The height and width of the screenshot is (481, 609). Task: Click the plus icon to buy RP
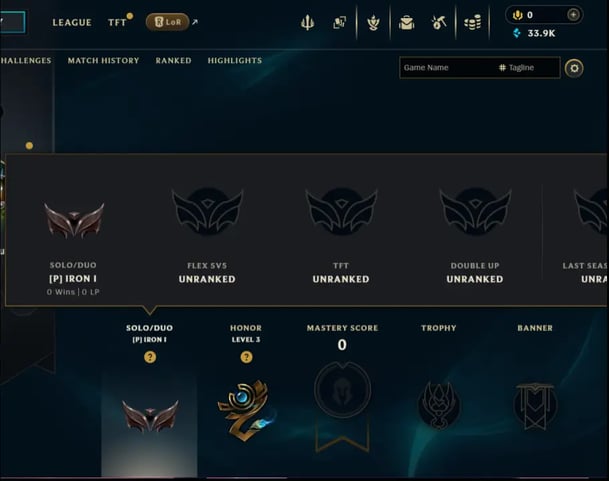[573, 15]
